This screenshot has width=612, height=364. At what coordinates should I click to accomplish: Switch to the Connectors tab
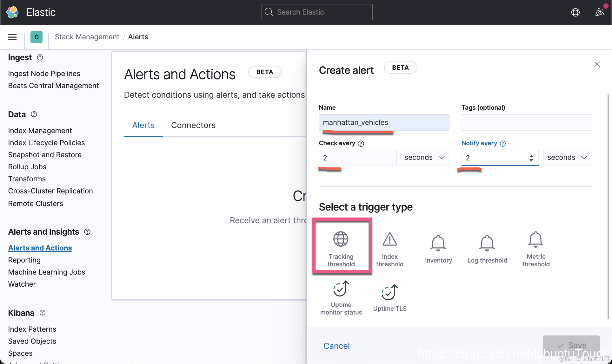point(193,125)
